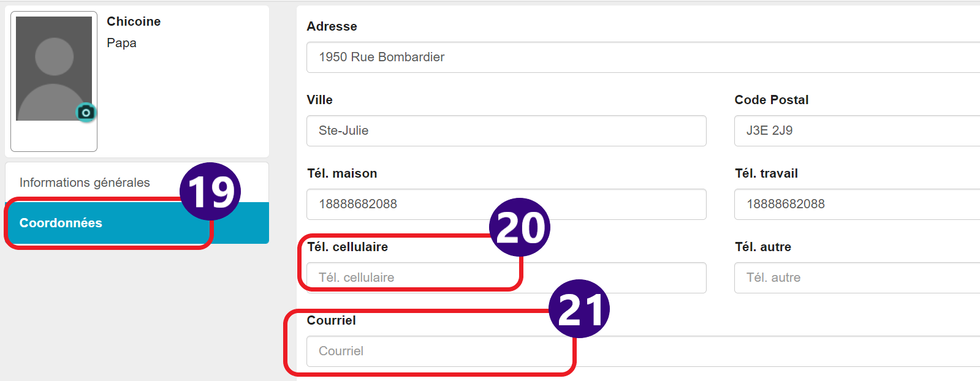Screen dimensions: 980x381
Task: Click the Chicoine name heading
Action: 134,21
